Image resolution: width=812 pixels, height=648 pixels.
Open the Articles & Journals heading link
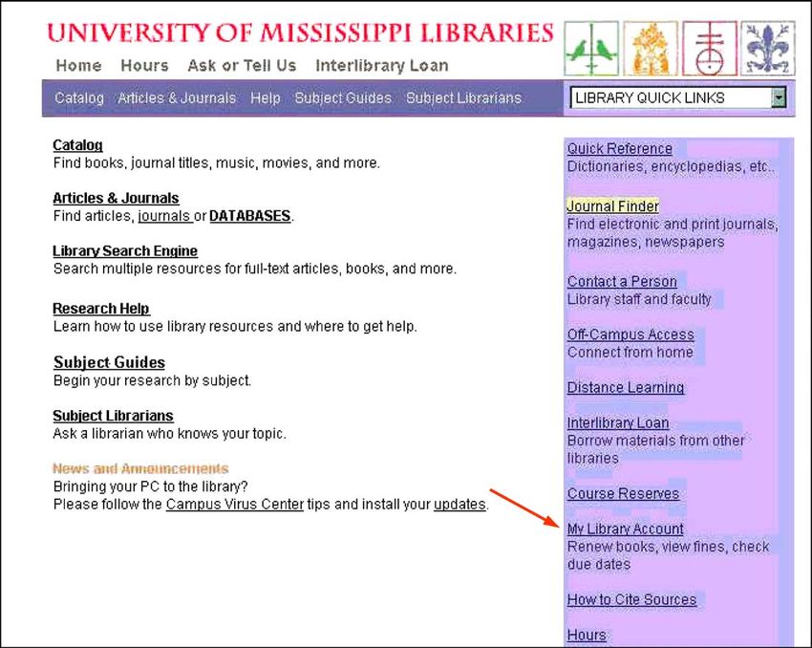pos(116,198)
